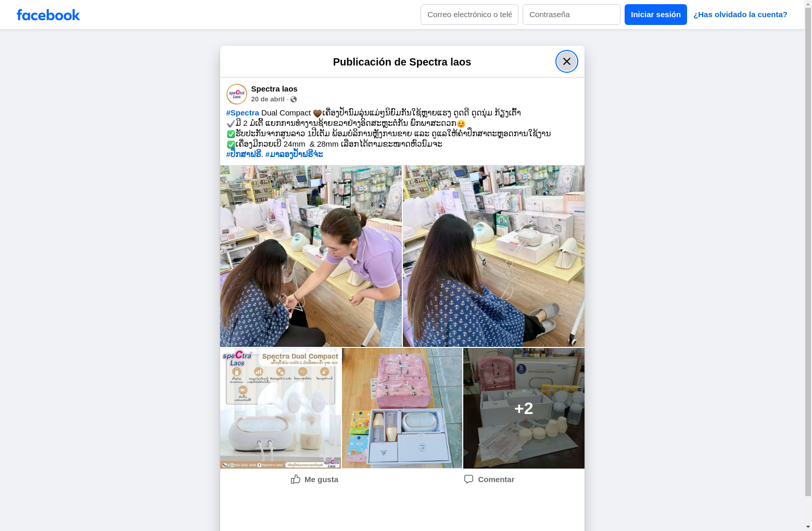Follow the #ມາລອງປ້ຳຟຣີຈ້ະ hashtag link

(x=294, y=154)
